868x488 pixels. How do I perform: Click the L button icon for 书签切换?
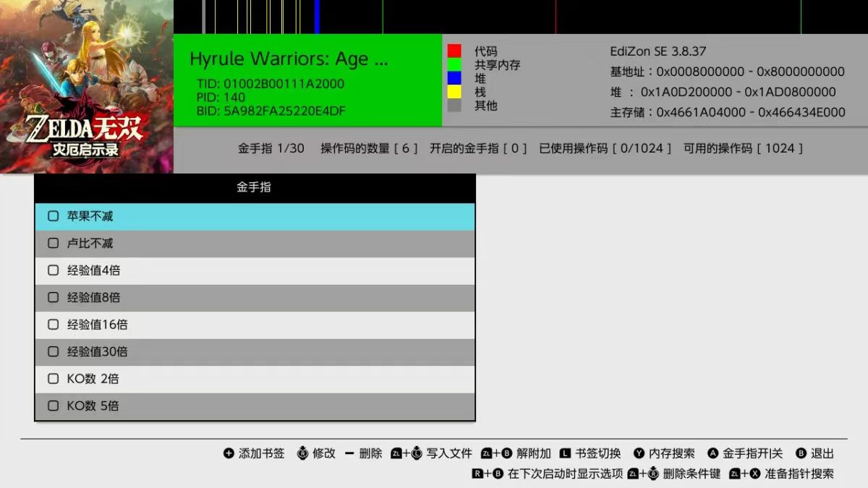click(566, 453)
